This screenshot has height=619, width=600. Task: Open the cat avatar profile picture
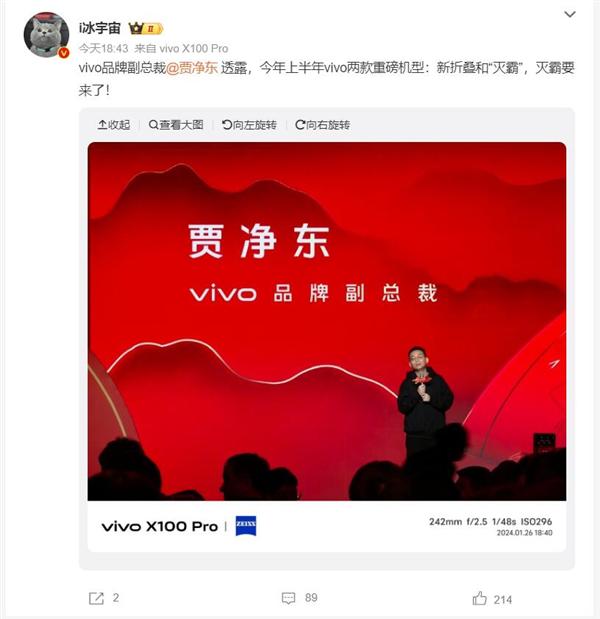46,35
